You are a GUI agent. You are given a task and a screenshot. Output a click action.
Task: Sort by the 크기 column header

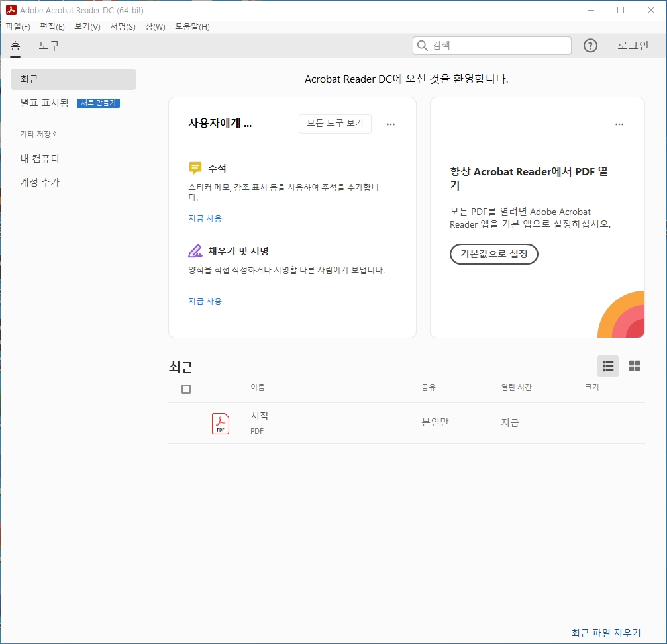tap(591, 387)
